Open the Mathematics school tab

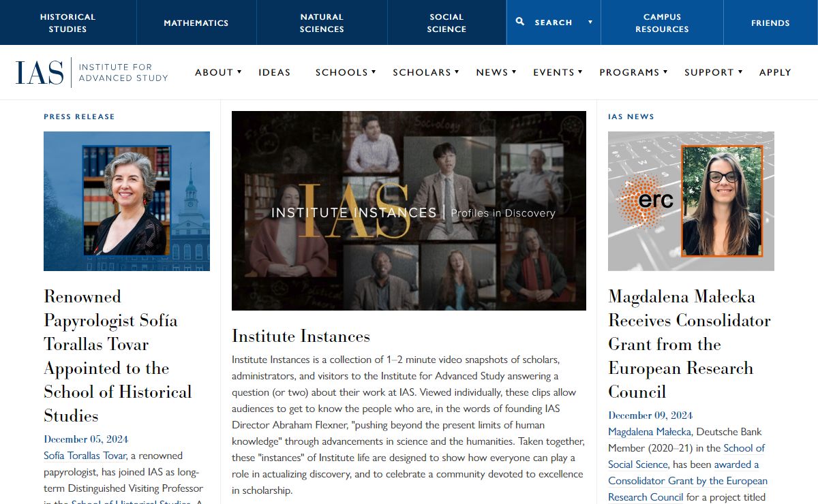tap(196, 22)
